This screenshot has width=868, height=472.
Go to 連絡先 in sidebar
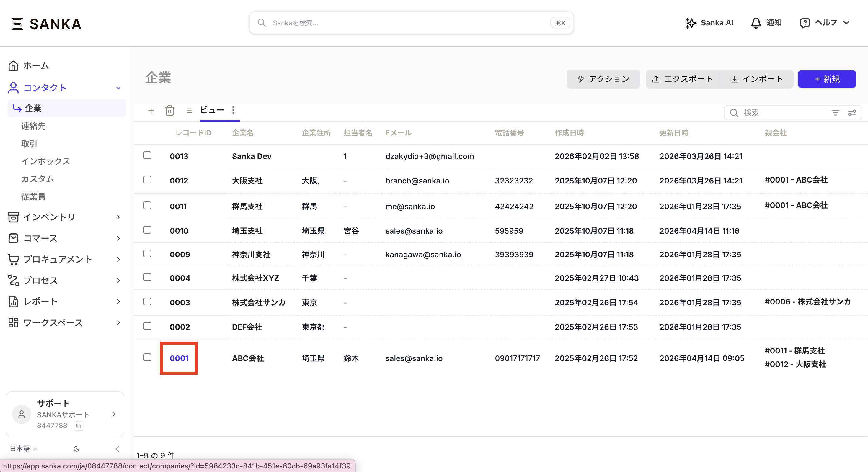(x=33, y=126)
